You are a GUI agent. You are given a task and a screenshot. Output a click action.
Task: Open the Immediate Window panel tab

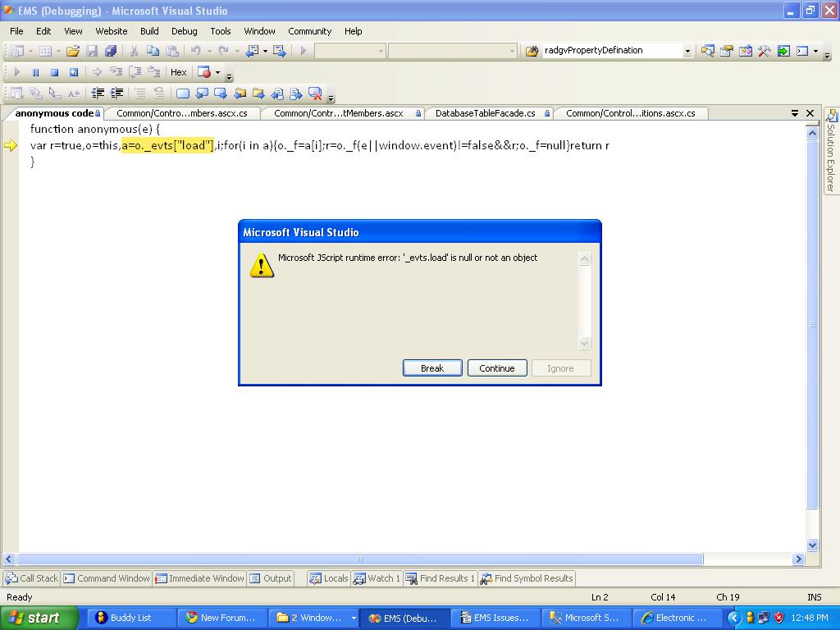pos(199,578)
